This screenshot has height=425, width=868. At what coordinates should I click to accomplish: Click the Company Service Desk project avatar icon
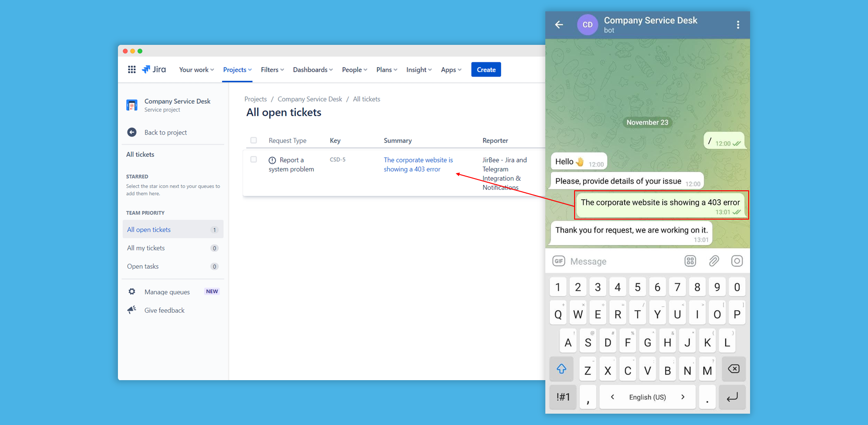coord(132,105)
